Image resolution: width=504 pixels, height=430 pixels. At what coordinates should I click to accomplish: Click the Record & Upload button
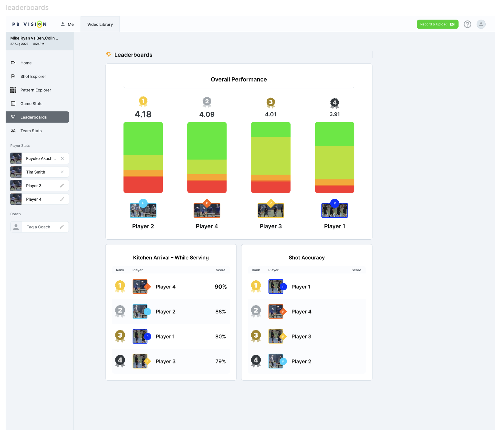pyautogui.click(x=437, y=24)
